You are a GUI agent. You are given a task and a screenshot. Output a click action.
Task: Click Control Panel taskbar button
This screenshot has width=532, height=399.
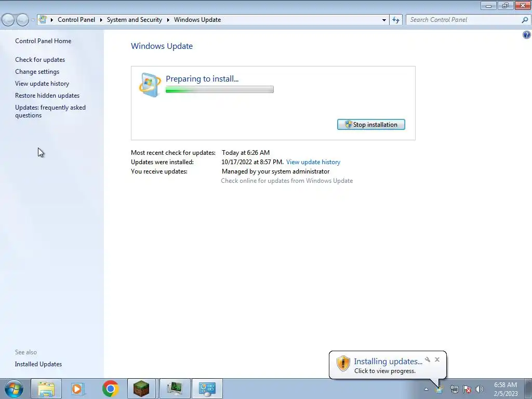pyautogui.click(x=207, y=389)
